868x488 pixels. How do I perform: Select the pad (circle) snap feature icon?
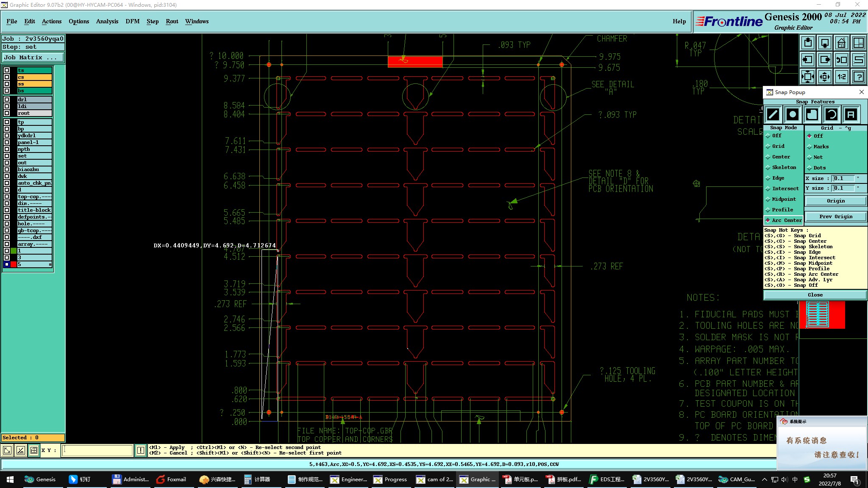tap(793, 114)
